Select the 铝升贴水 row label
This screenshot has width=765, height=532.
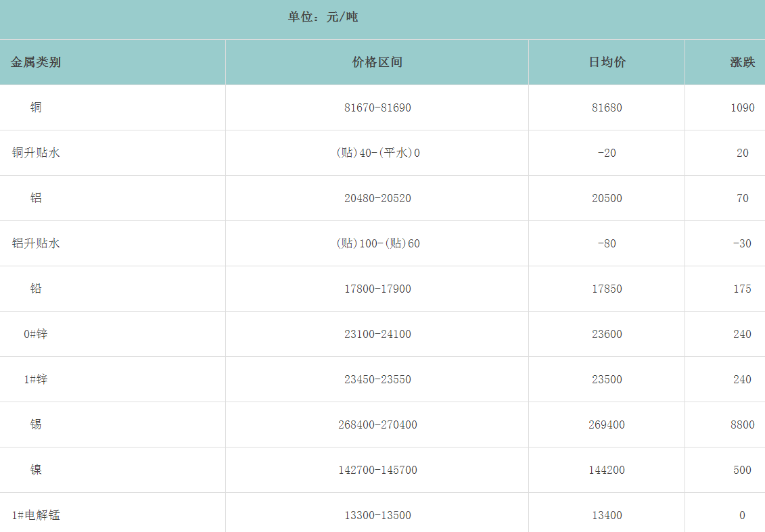point(36,243)
